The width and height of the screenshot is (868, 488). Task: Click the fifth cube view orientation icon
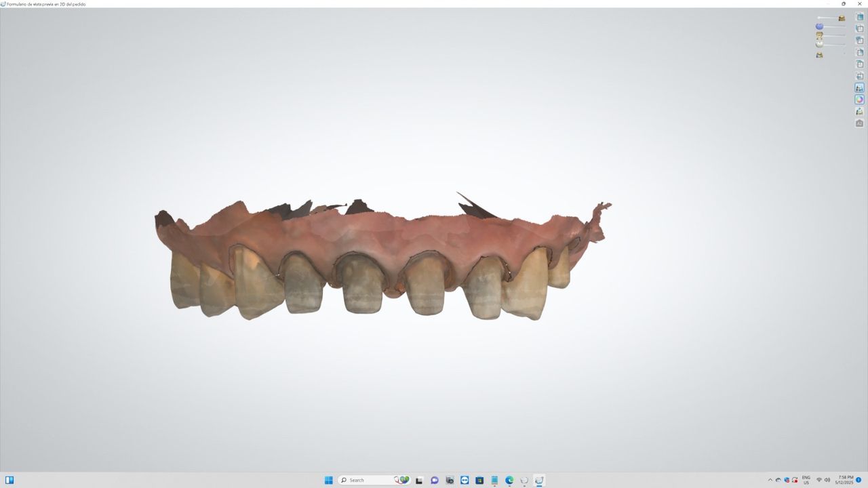860,64
